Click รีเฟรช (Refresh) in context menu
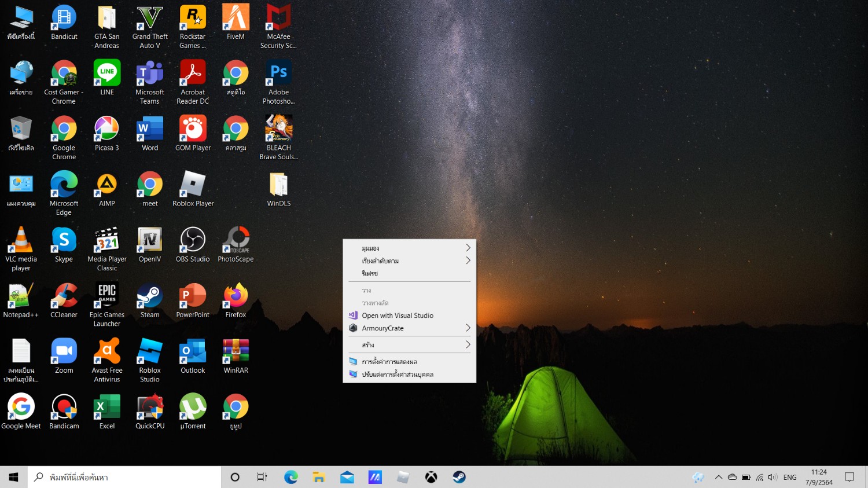868x488 pixels. [410, 273]
